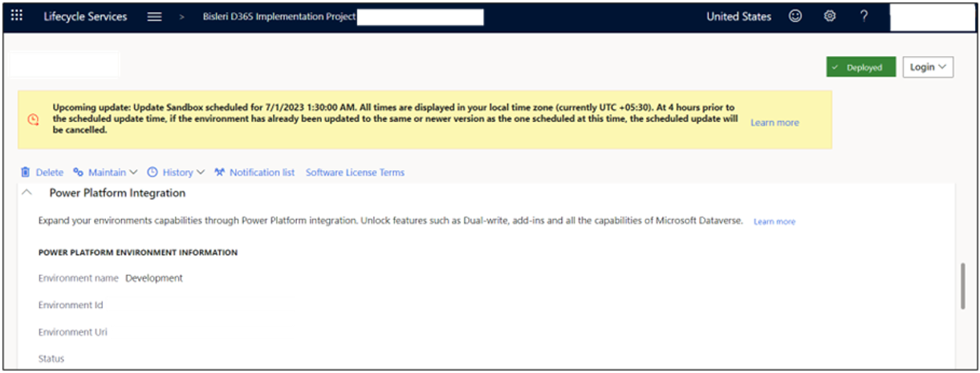The width and height of the screenshot is (980, 373).
Task: Click Learn more in the update banner
Action: tap(775, 123)
